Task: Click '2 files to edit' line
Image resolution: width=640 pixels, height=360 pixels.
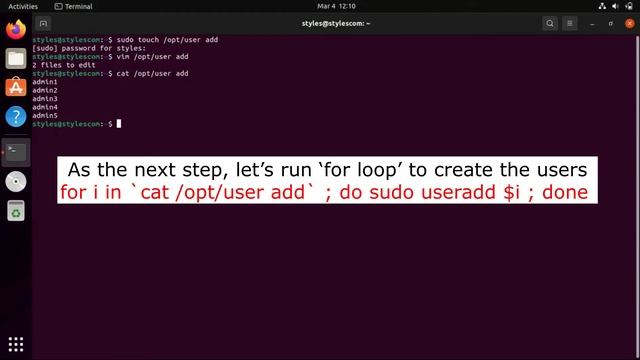Action: tap(64, 65)
